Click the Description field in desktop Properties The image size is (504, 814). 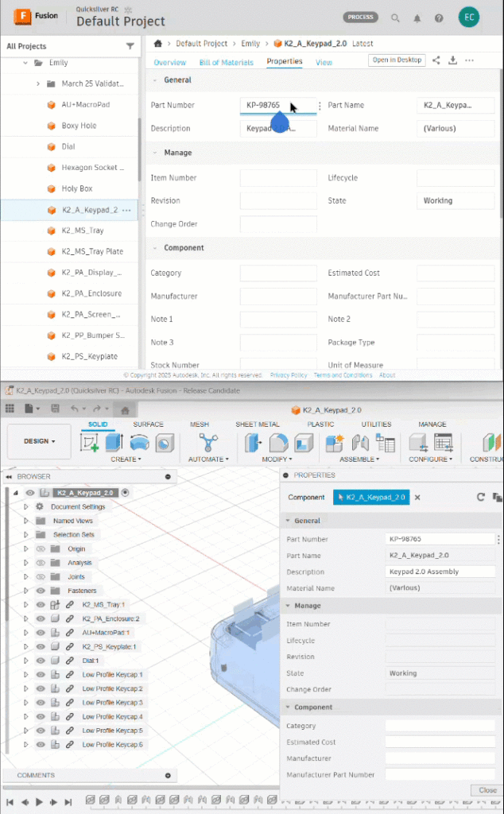pyautogui.click(x=440, y=572)
